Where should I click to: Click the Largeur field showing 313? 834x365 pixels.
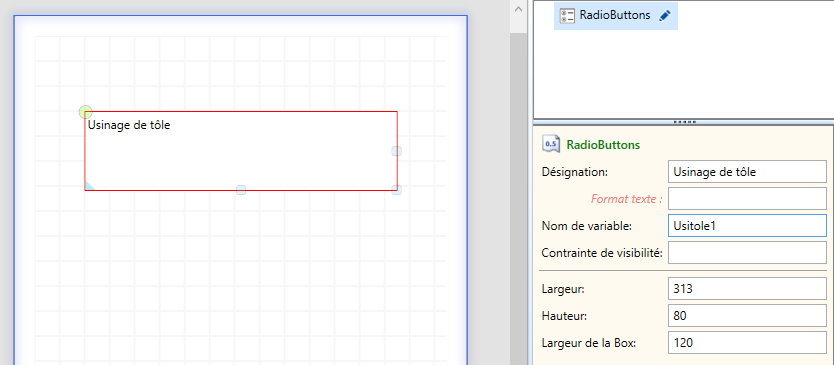747,289
